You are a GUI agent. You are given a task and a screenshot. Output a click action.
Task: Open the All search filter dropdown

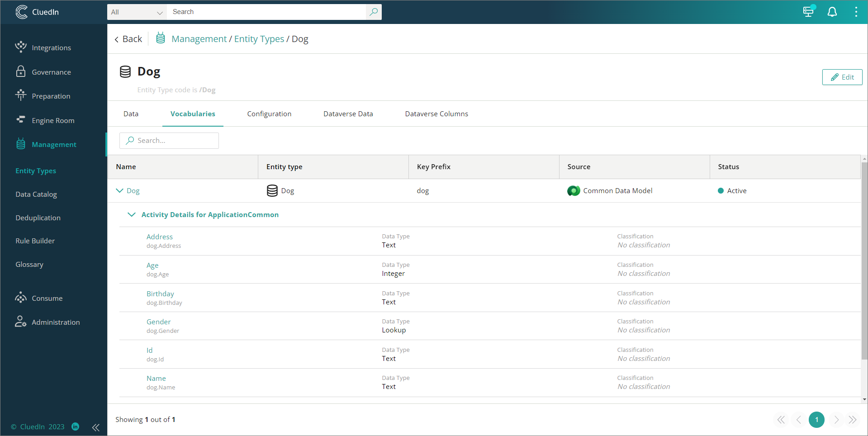(136, 12)
